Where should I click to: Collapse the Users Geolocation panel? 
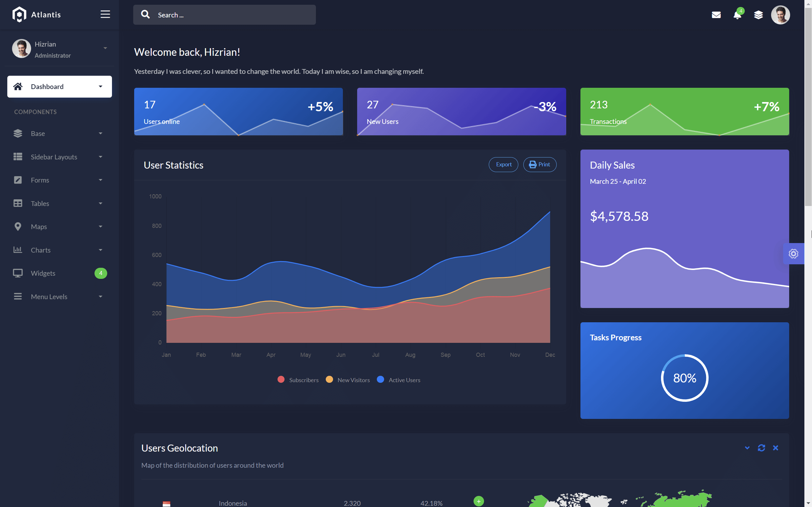pos(747,448)
